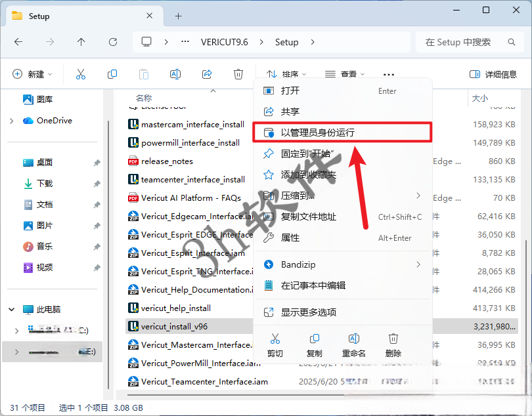Choose Pin to Start

tap(343, 154)
